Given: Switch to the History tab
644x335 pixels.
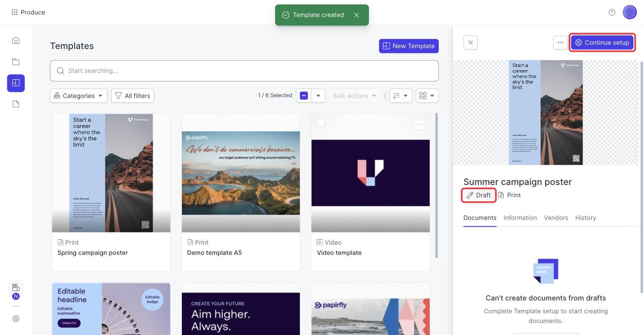Looking at the screenshot, I should (x=586, y=218).
